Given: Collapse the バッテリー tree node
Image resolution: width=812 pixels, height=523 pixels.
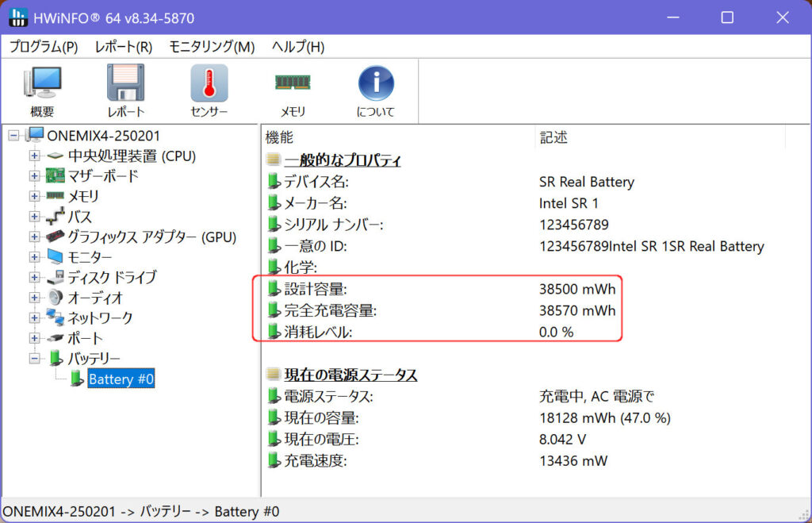Looking at the screenshot, I should pos(34,359).
